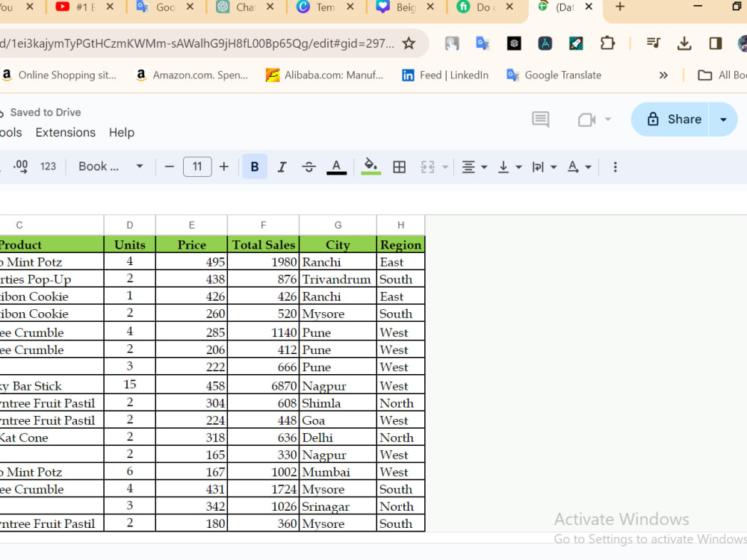747x560 pixels.
Task: Click the Google Translate extension icon in the toolbar
Action: [x=483, y=43]
